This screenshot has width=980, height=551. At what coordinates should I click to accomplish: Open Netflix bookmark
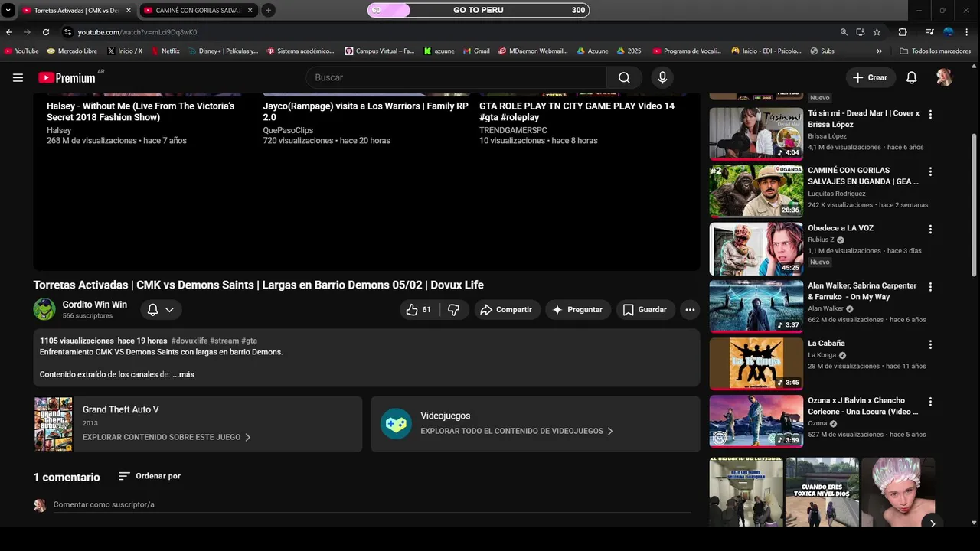coord(165,51)
